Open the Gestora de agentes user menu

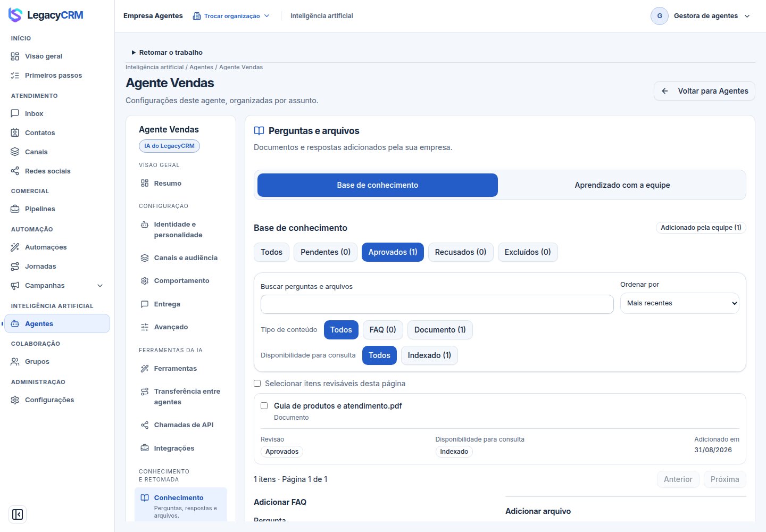701,16
